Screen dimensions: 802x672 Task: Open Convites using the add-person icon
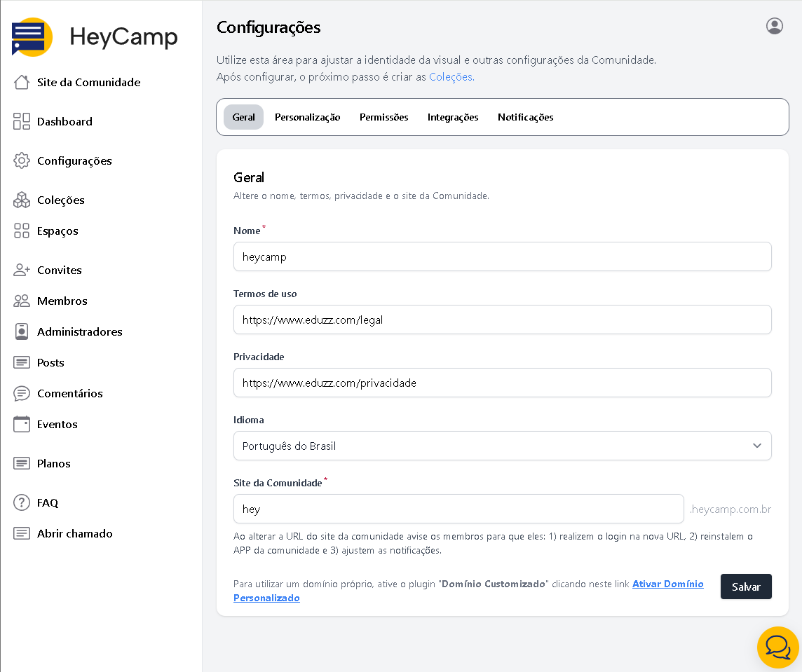point(22,270)
